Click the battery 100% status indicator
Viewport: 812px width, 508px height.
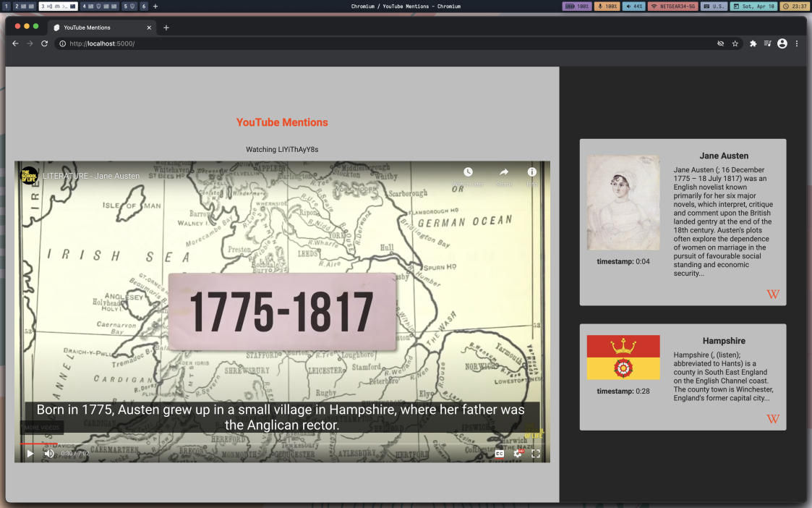577,7
